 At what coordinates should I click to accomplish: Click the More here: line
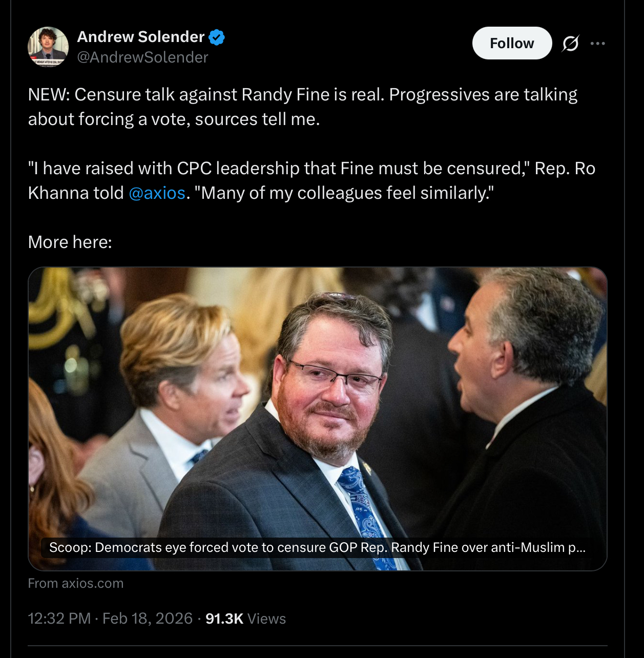pyautogui.click(x=70, y=242)
